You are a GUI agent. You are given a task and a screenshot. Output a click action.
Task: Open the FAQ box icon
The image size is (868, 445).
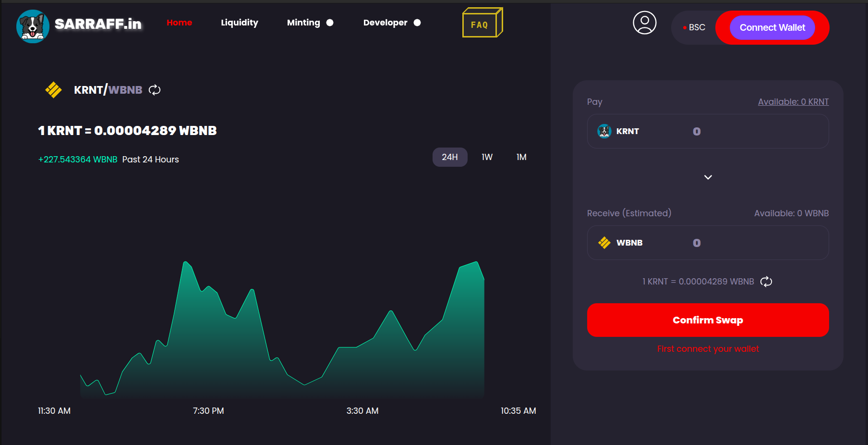coord(482,23)
